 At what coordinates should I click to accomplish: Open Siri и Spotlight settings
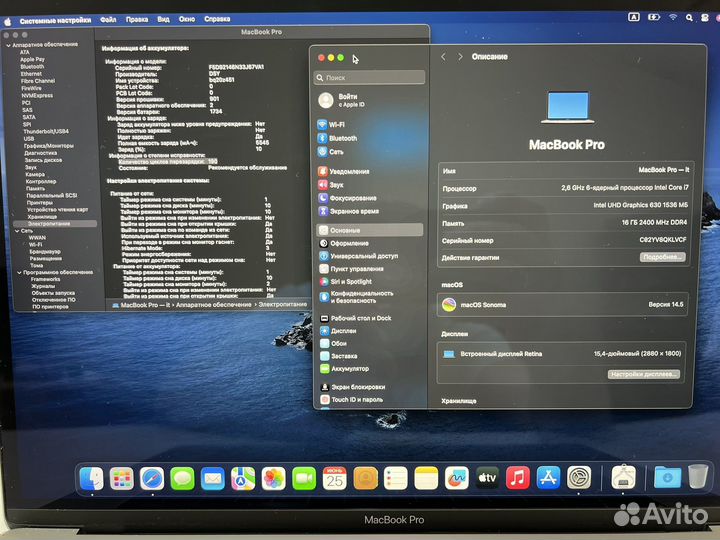[x=345, y=281]
